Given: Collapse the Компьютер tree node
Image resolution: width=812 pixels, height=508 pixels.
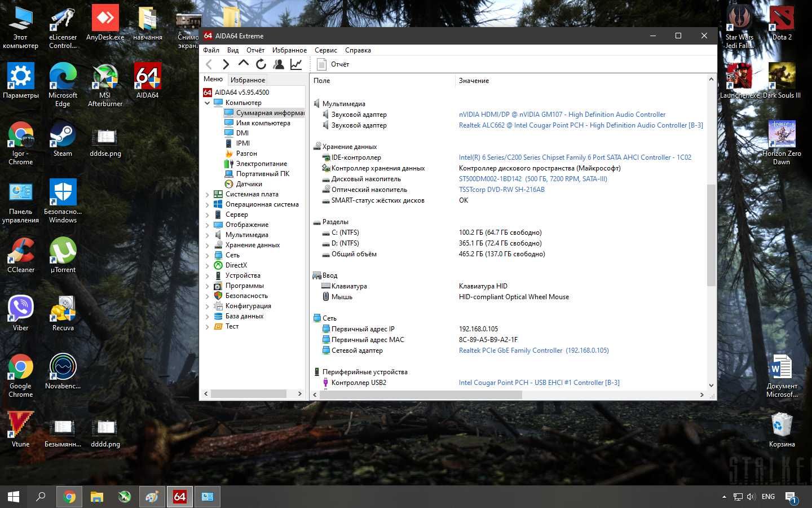Looking at the screenshot, I should [207, 103].
